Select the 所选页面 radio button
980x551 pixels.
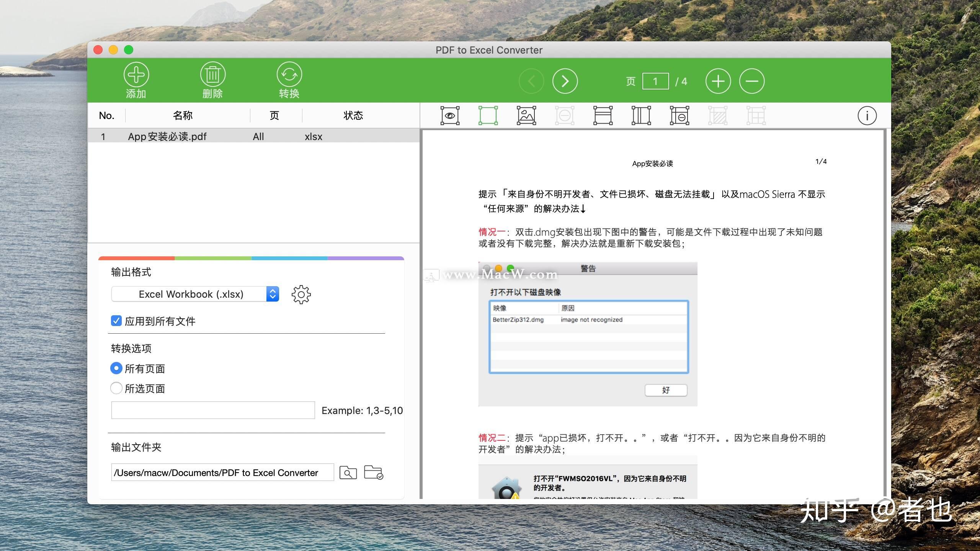(x=116, y=388)
